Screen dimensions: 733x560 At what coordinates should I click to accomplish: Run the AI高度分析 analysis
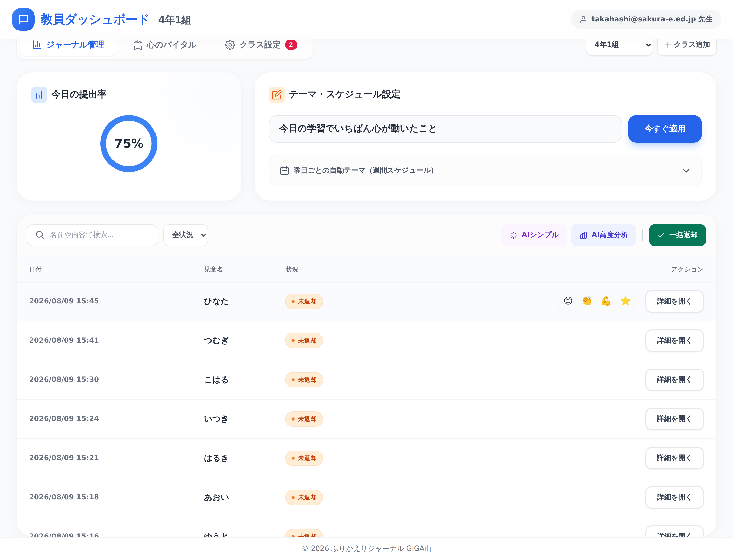pyautogui.click(x=603, y=235)
